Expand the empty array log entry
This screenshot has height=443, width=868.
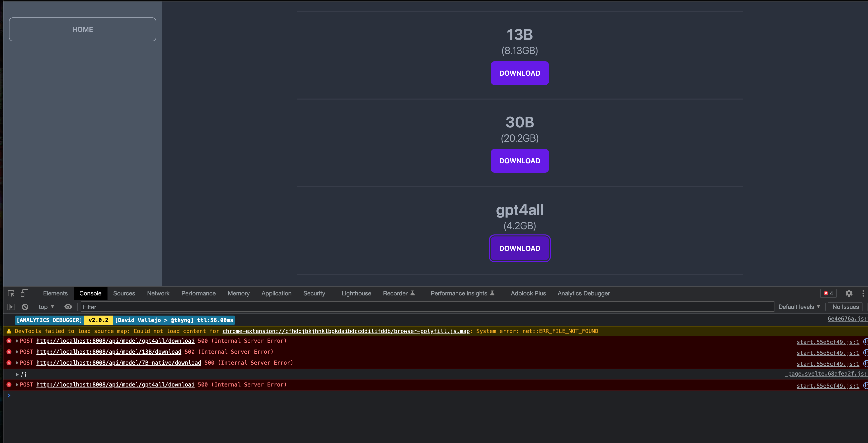(x=17, y=374)
